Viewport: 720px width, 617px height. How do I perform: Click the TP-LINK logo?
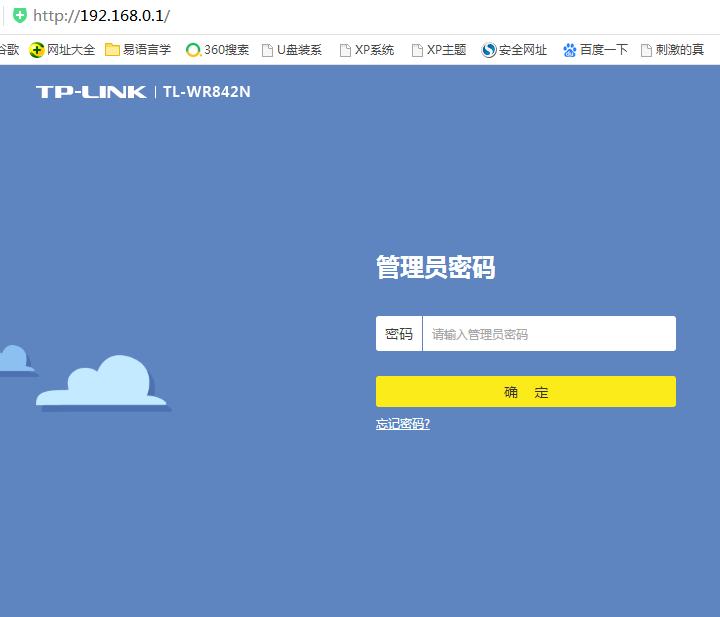click(91, 92)
